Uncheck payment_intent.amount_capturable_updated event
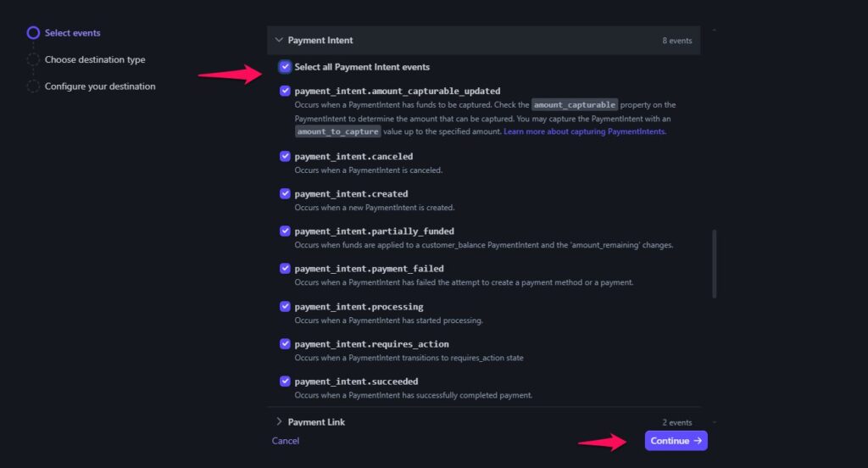The width and height of the screenshot is (868, 468). click(285, 91)
